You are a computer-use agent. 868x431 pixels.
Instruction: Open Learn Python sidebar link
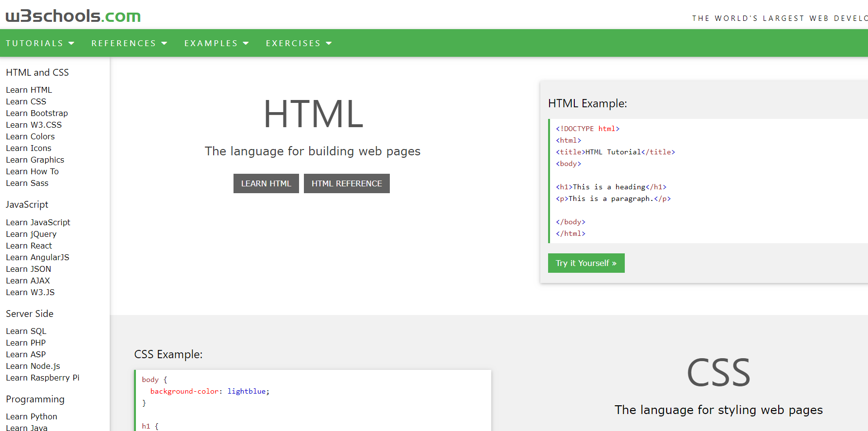click(32, 416)
